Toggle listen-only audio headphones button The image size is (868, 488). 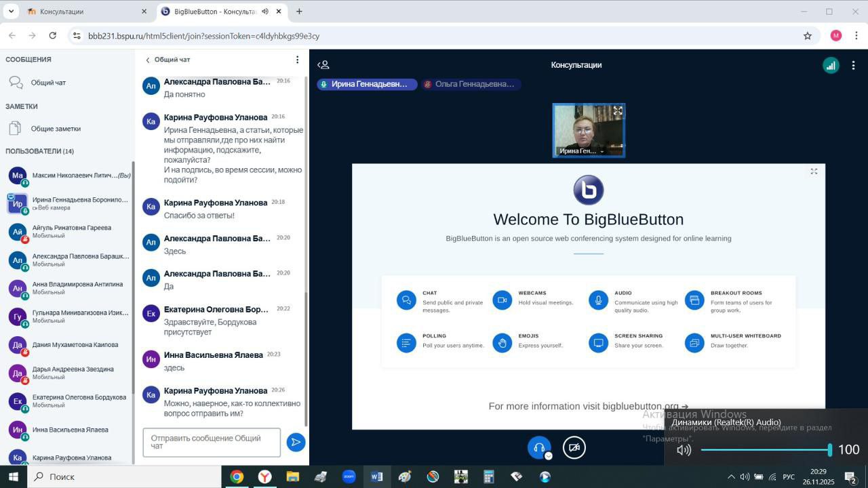[539, 447]
